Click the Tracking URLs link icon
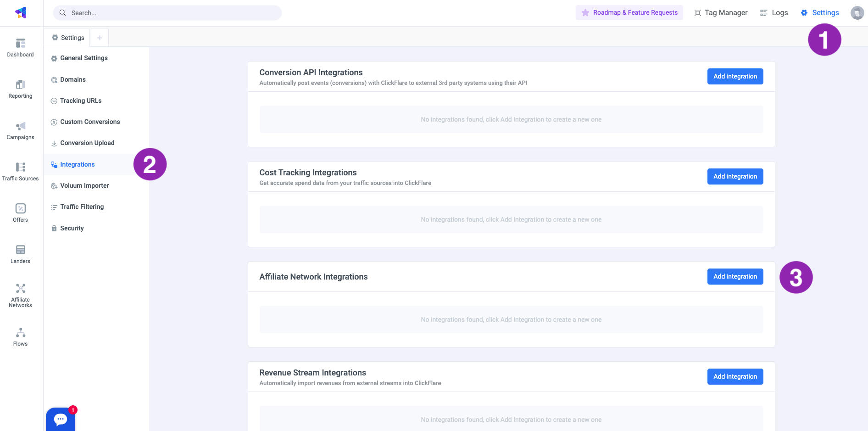The height and width of the screenshot is (431, 868). click(x=54, y=101)
